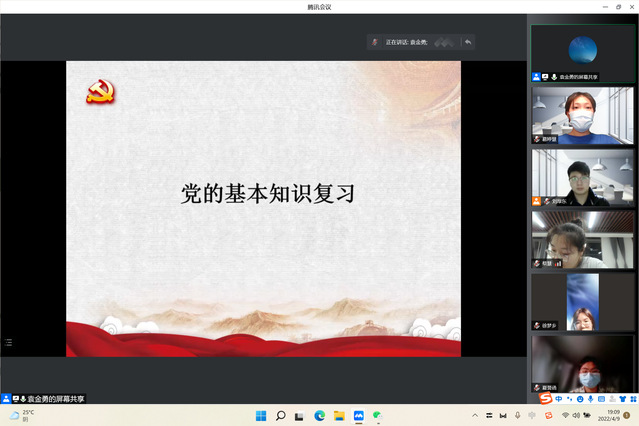Click the blue host icon in top tile

coord(536,77)
